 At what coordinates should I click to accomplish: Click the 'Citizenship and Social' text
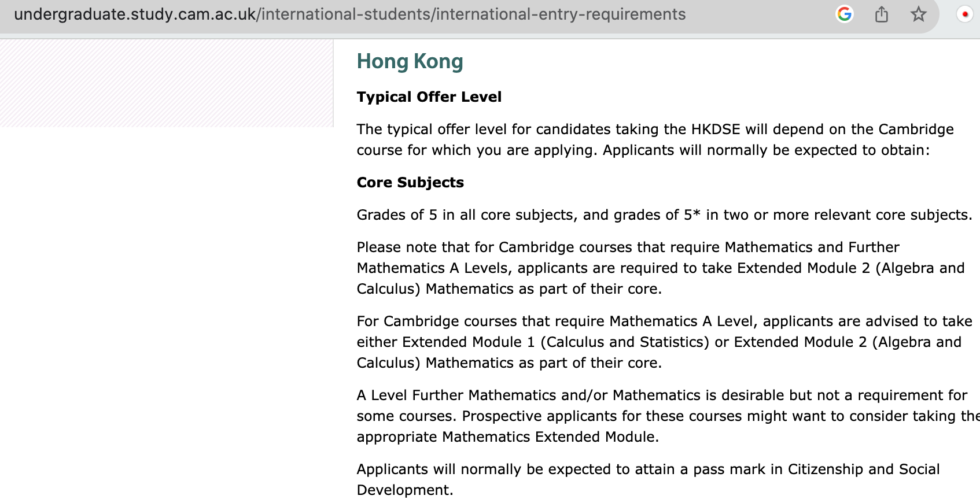point(864,469)
